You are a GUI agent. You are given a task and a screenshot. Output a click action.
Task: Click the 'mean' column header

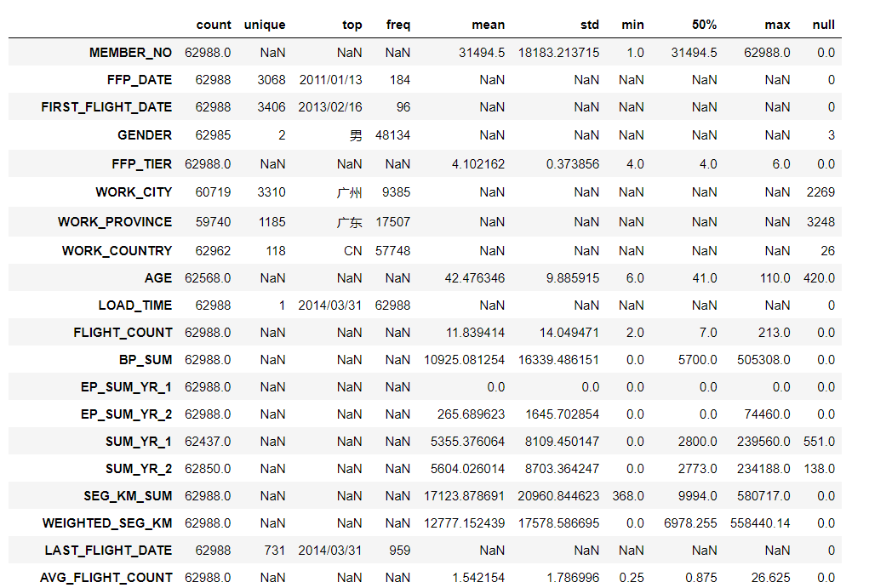pos(488,25)
